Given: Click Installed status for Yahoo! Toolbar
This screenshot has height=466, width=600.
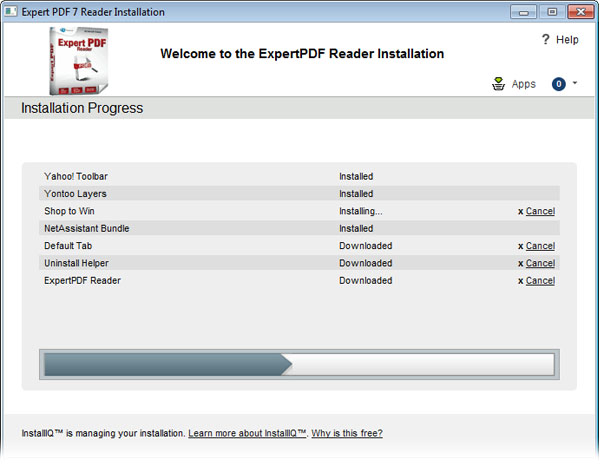Looking at the screenshot, I should tap(356, 176).
